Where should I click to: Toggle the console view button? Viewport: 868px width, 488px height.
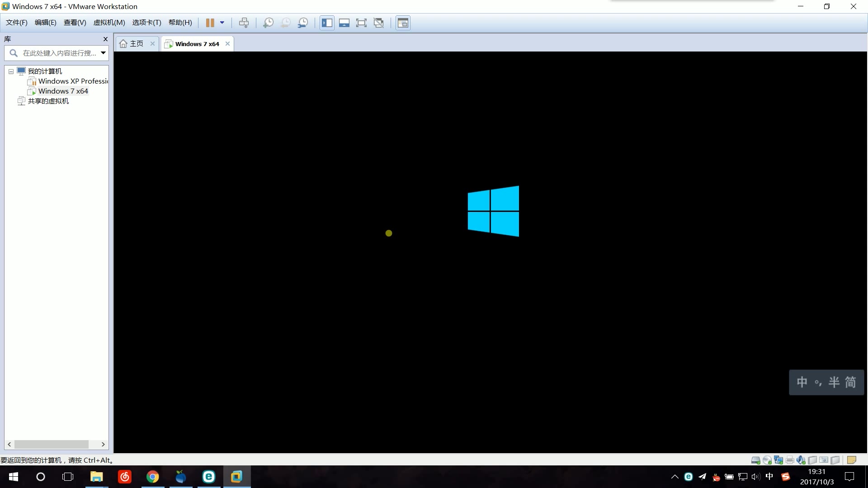pos(403,23)
